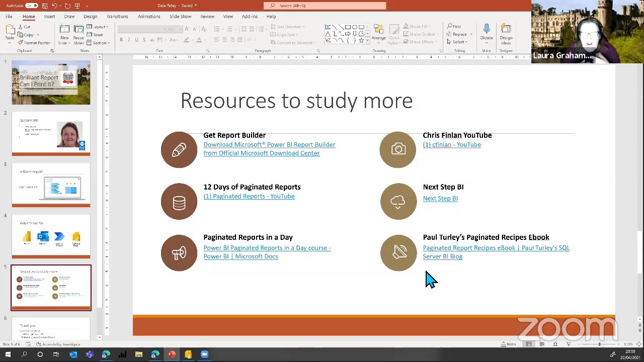The height and width of the screenshot is (362, 644).
Task: Click Replace in the Editing group
Action: click(x=457, y=34)
